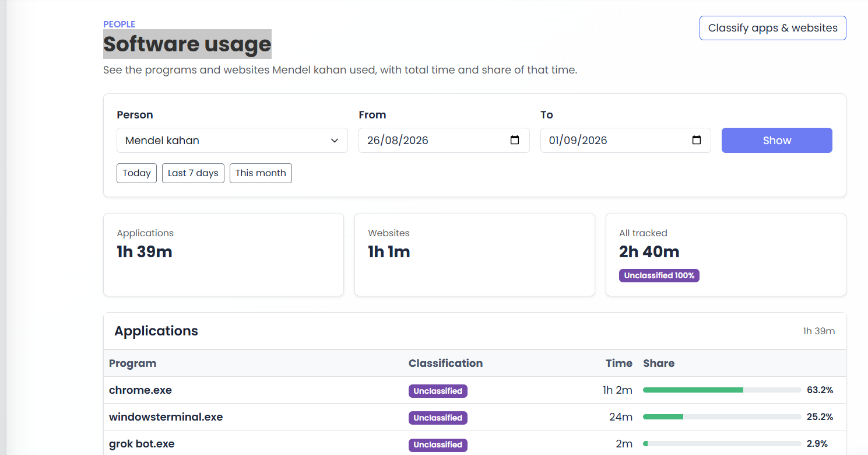Click the From date field 26/08/2026
The image size is (868, 455).
(x=444, y=141)
